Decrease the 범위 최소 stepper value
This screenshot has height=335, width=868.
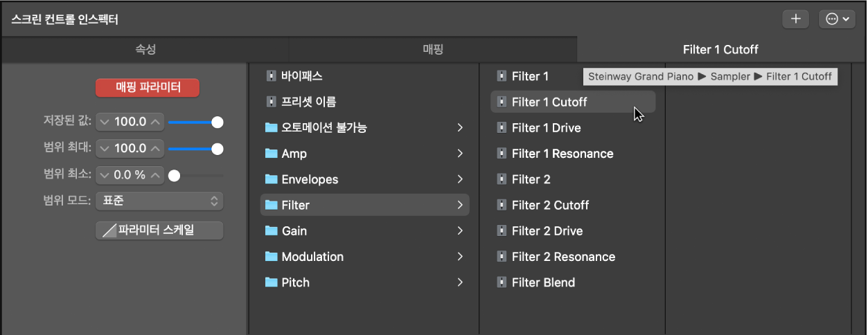tap(105, 175)
